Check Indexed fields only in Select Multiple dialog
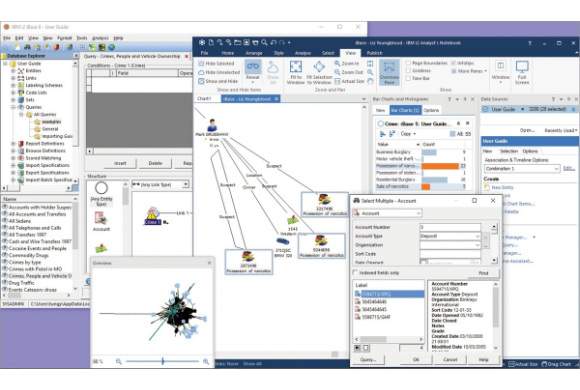The height and width of the screenshot is (390, 580). (355, 273)
